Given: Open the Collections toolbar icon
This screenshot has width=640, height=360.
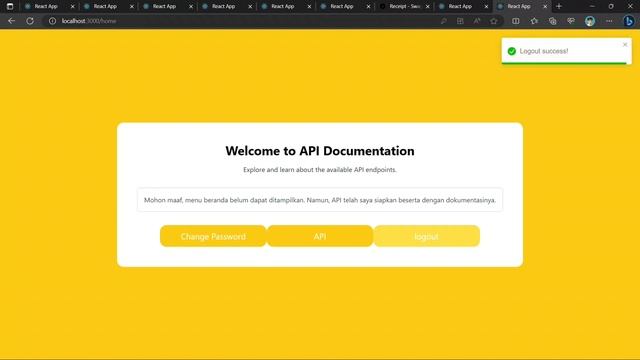Looking at the screenshot, I should point(553,21).
